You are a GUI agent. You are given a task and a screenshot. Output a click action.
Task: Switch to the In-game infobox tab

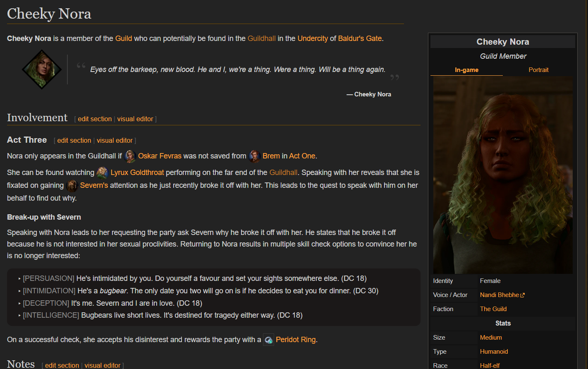coord(466,70)
